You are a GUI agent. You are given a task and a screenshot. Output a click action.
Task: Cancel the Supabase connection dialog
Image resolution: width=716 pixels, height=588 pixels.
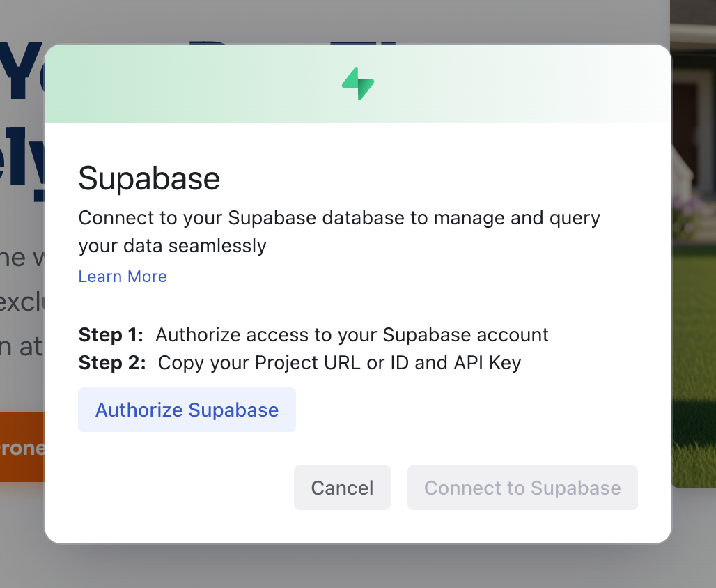click(x=342, y=488)
